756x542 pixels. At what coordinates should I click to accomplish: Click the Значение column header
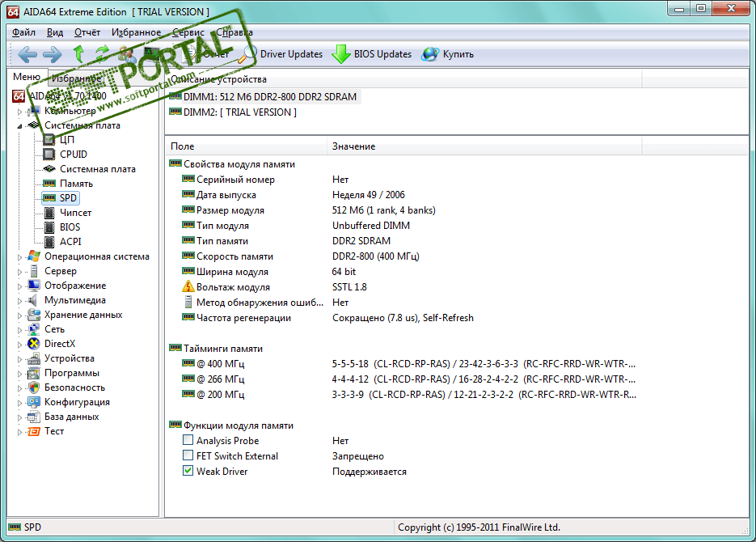point(484,146)
